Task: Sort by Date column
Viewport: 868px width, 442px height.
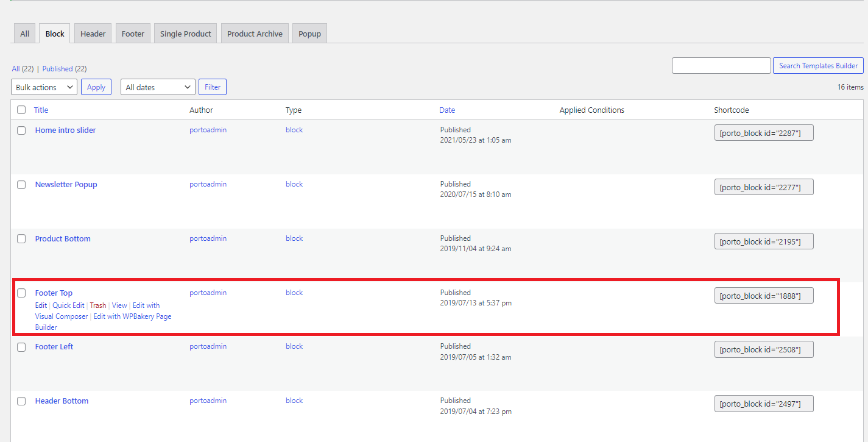Action: [x=447, y=110]
